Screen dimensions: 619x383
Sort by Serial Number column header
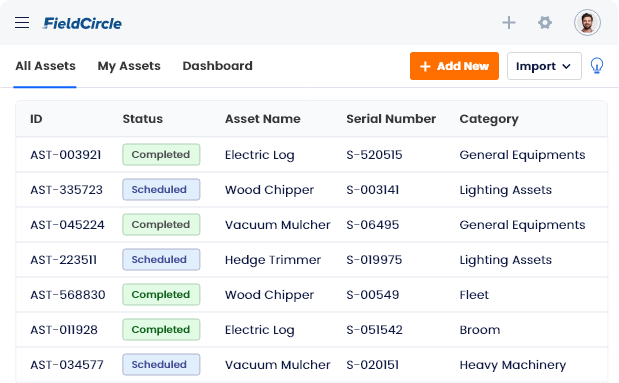[391, 119]
